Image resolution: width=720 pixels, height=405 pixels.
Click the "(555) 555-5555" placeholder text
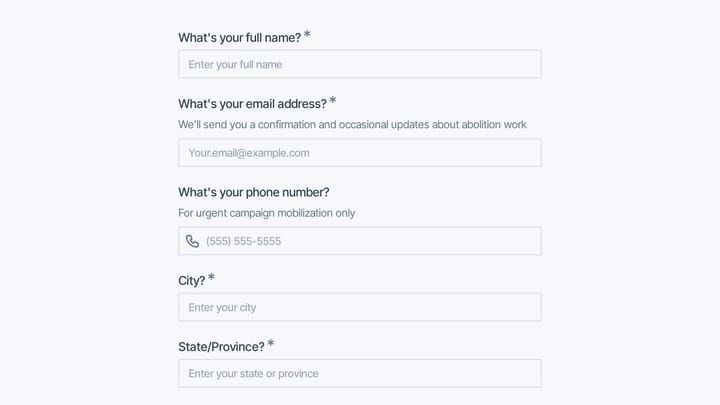click(x=243, y=241)
